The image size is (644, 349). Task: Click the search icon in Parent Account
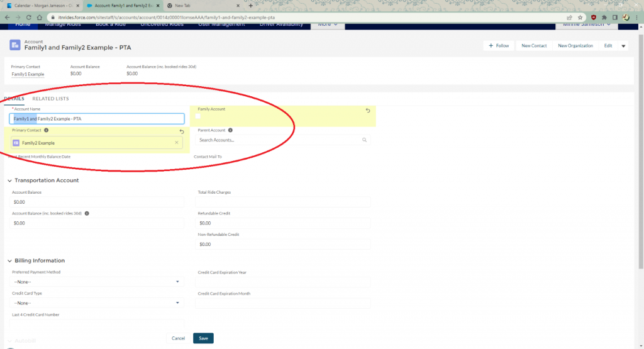pos(364,140)
